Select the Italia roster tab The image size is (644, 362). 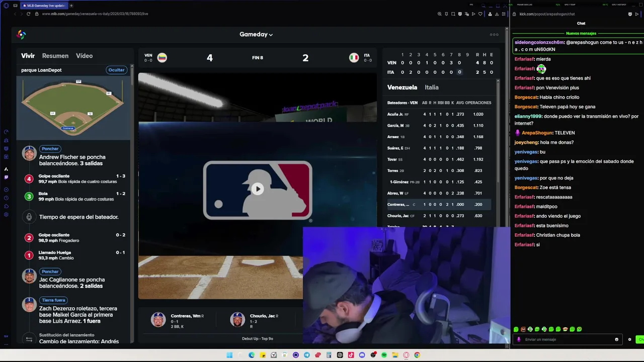(x=431, y=87)
